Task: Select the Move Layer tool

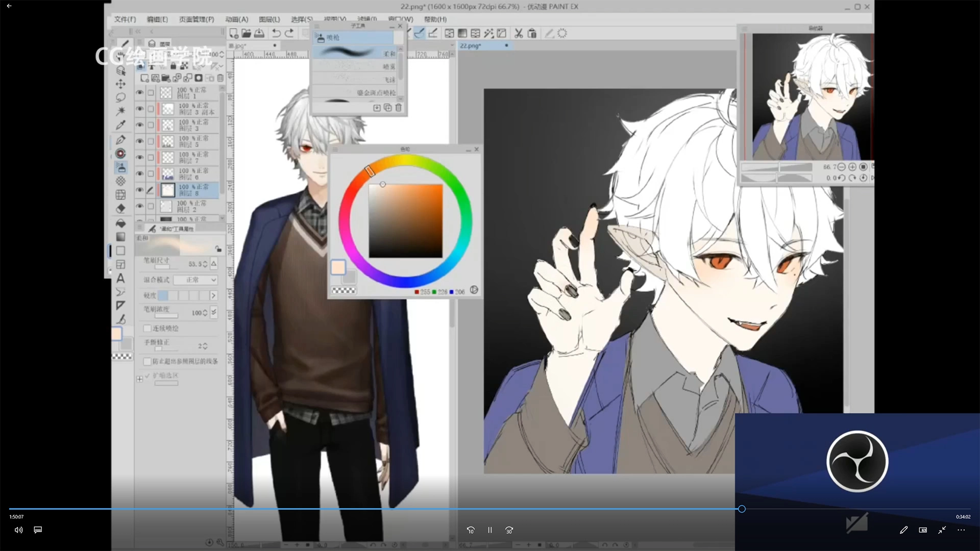Action: [120, 84]
